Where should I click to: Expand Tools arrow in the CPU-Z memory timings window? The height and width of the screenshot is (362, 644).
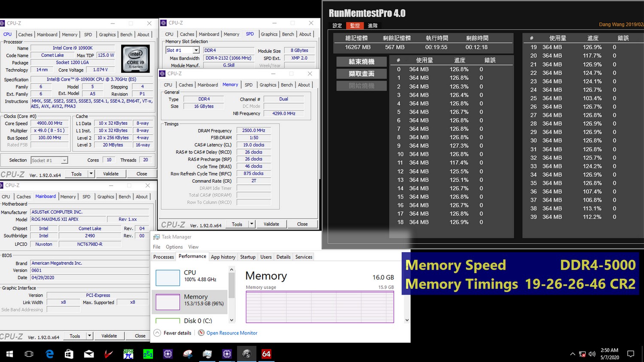pos(252,224)
